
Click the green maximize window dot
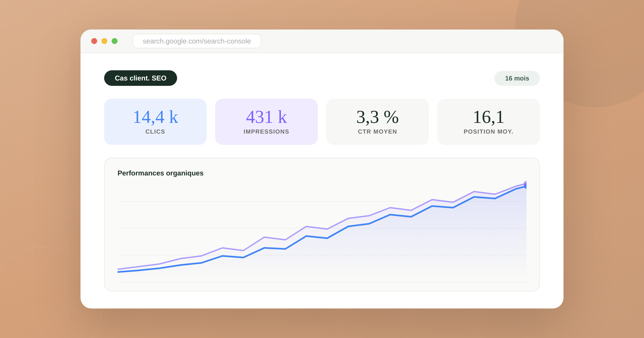pyautogui.click(x=115, y=41)
